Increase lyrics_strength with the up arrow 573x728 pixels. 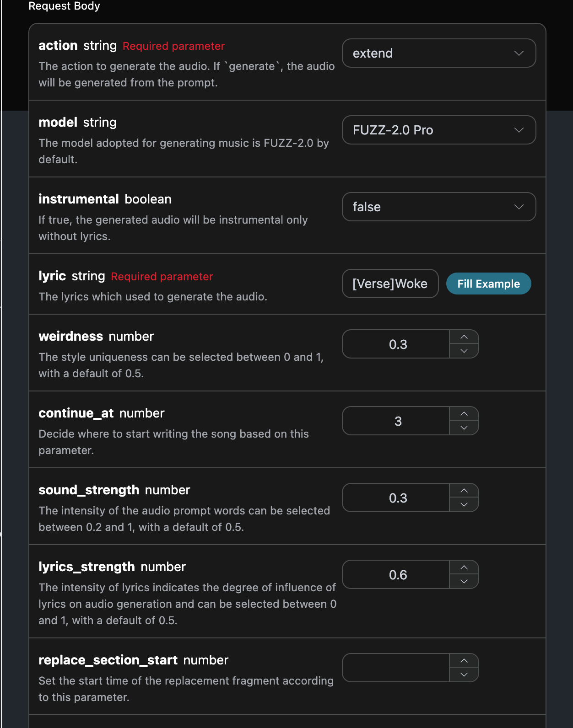[464, 567]
